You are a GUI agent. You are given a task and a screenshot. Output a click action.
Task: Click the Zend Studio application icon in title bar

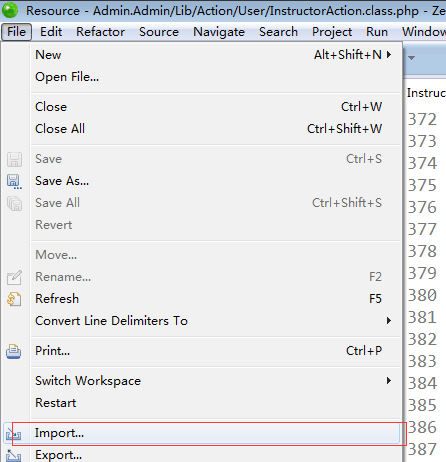(x=10, y=10)
